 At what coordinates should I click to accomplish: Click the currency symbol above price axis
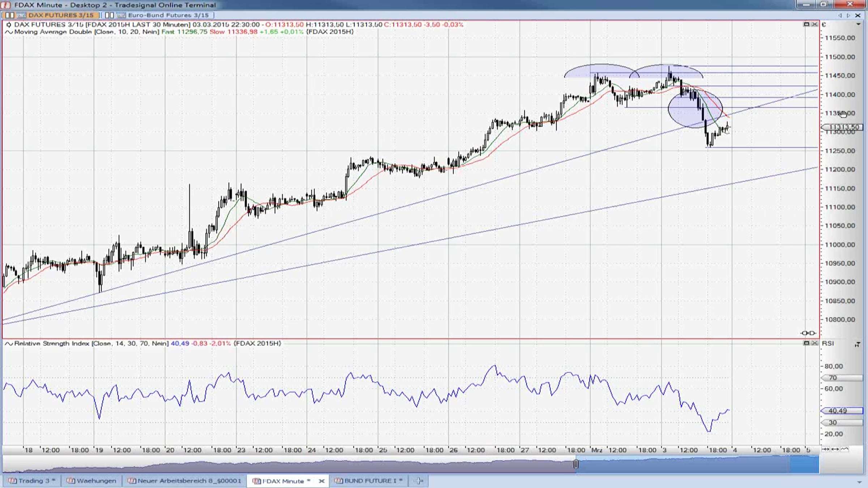[824, 25]
